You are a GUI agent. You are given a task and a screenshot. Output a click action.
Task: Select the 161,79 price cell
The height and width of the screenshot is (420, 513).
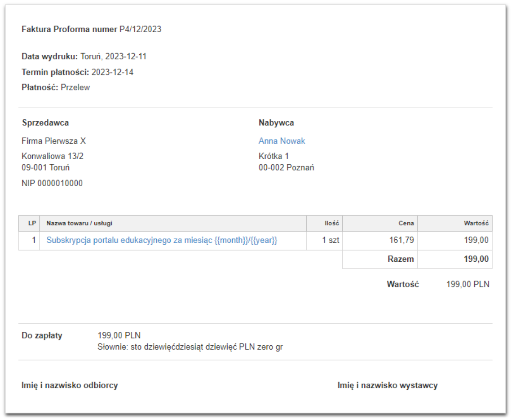[401, 240]
